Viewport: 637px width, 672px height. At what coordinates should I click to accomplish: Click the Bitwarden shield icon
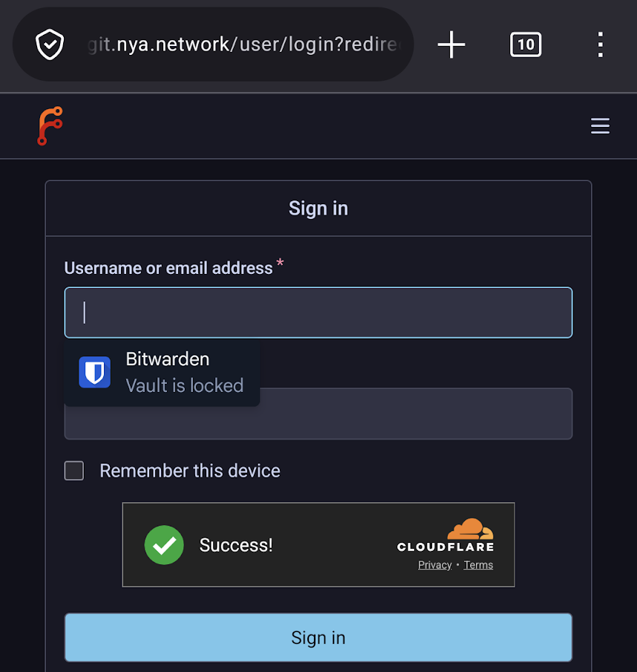coord(95,372)
